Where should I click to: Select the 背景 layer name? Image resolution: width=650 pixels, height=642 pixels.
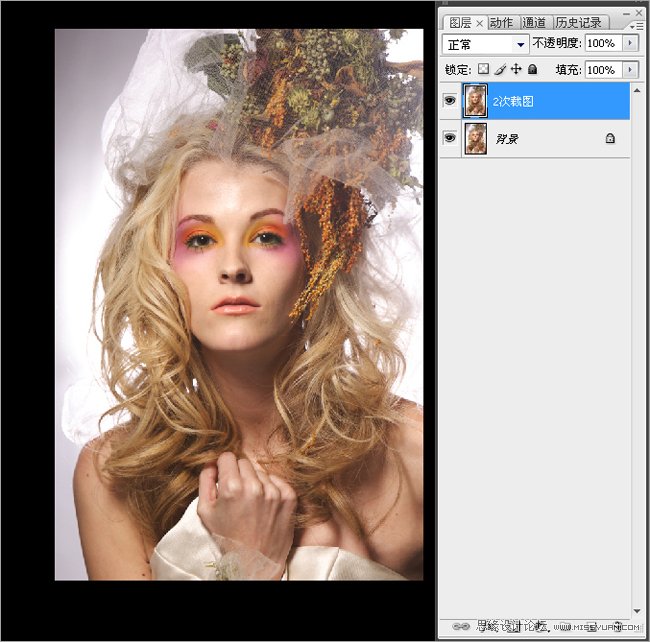click(x=507, y=139)
